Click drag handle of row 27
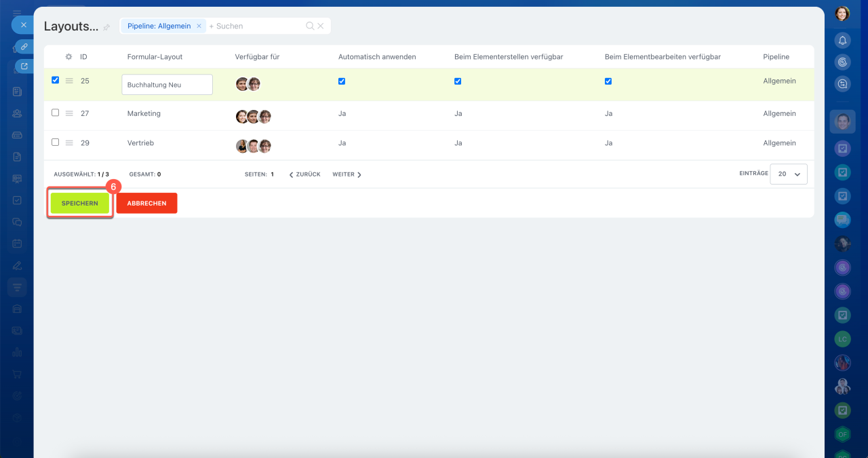 [69, 113]
